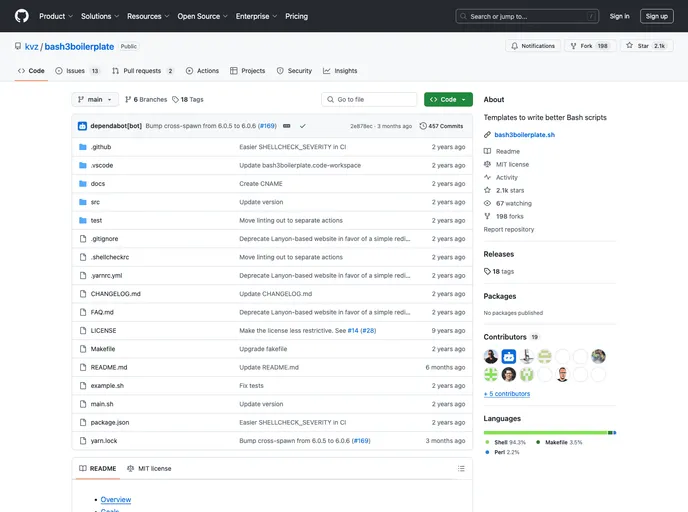Click the Sign in link
The image size is (688, 512).
[619, 16]
